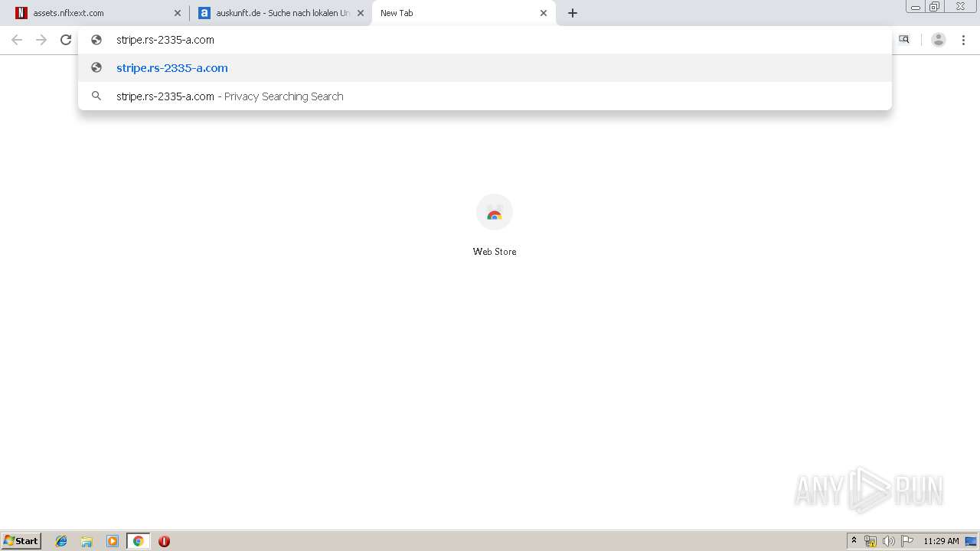The width and height of the screenshot is (980, 551).
Task: Open network status tray icon
Action: pyautogui.click(x=871, y=541)
